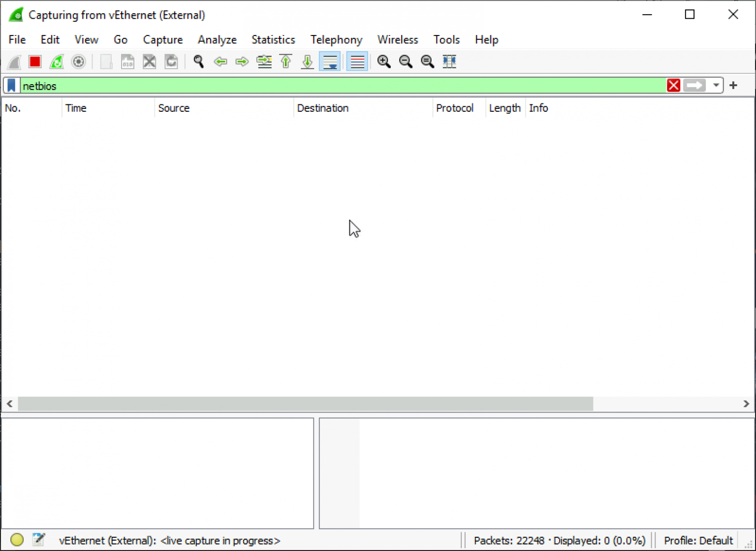Open the find packet toolbar

tap(198, 62)
